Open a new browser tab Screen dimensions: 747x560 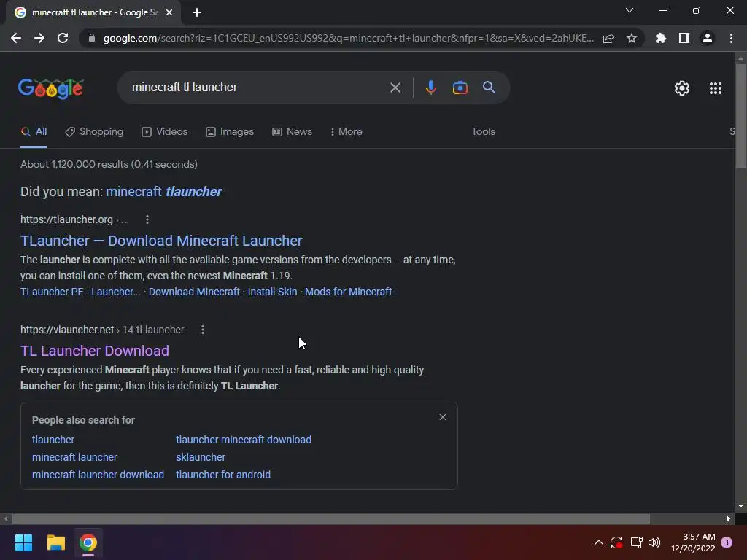point(197,12)
